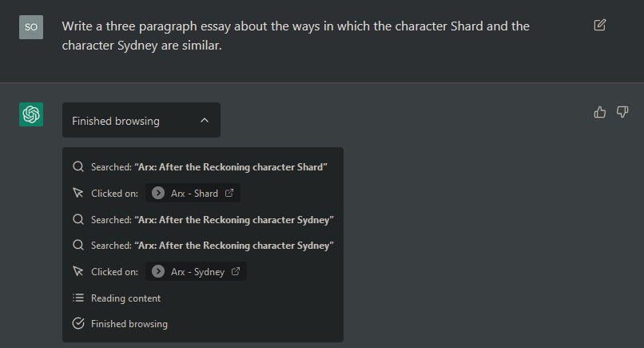Screen dimensions: 644x348
Task: Click the ChatGPT logo avatar
Action: (x=31, y=114)
